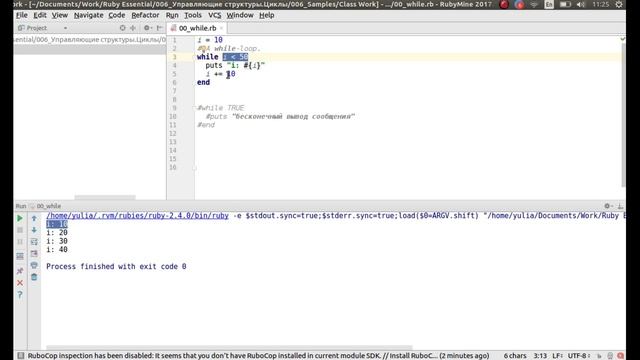Select the 00_while.rb editor tab
The height and width of the screenshot is (360, 640).
click(197, 28)
